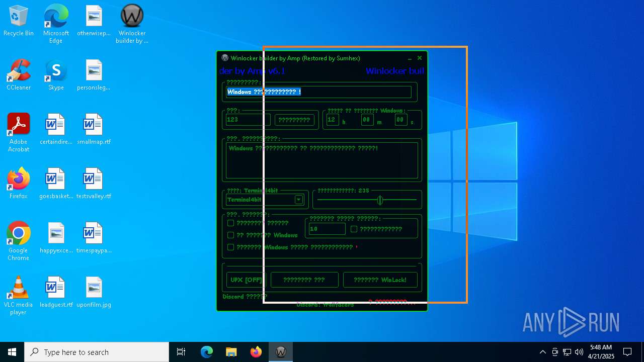The width and height of the screenshot is (644, 362).
Task: Open the VLC media player shortcut
Action: [19, 296]
